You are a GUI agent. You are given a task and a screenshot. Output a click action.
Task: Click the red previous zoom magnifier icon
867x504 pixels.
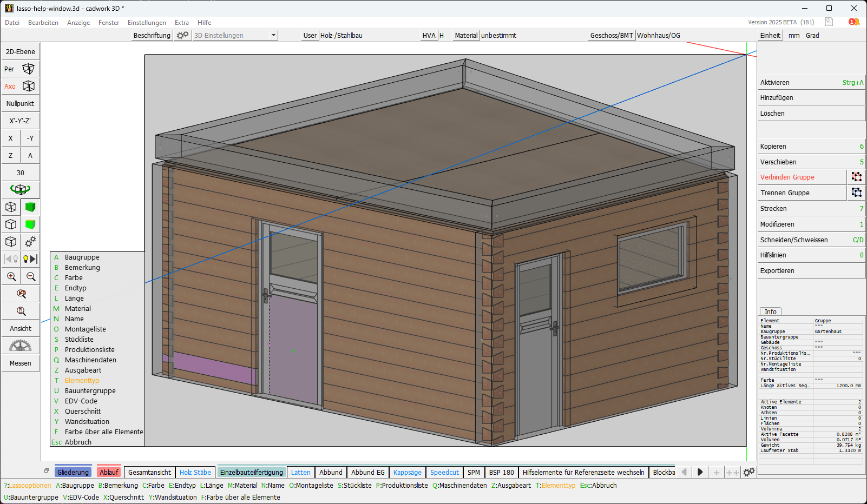click(x=21, y=294)
